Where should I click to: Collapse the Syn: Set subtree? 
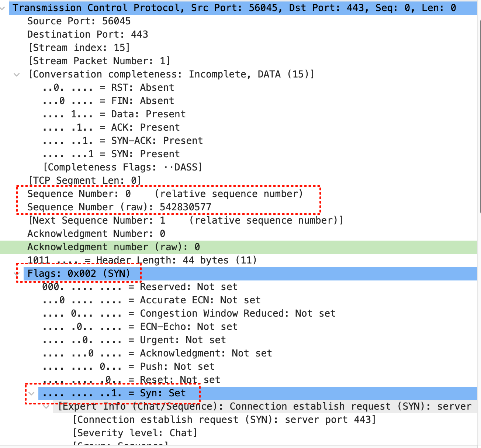tap(32, 393)
